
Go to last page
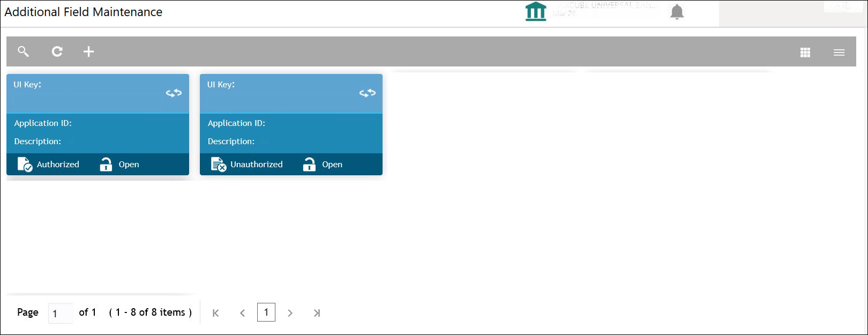[x=317, y=313]
